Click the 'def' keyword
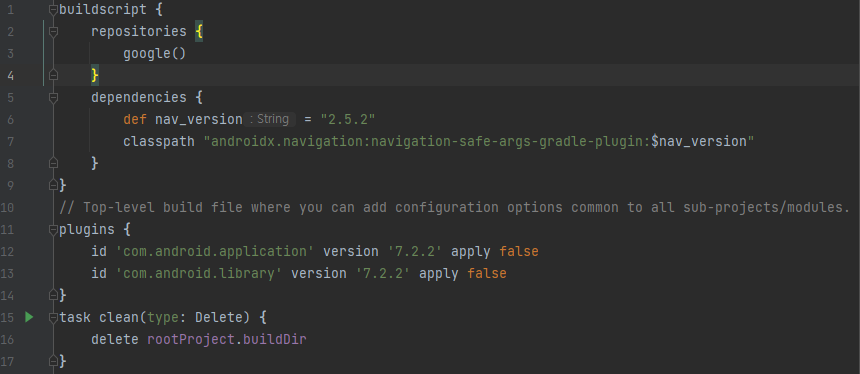This screenshot has height=374, width=860. tap(135, 120)
